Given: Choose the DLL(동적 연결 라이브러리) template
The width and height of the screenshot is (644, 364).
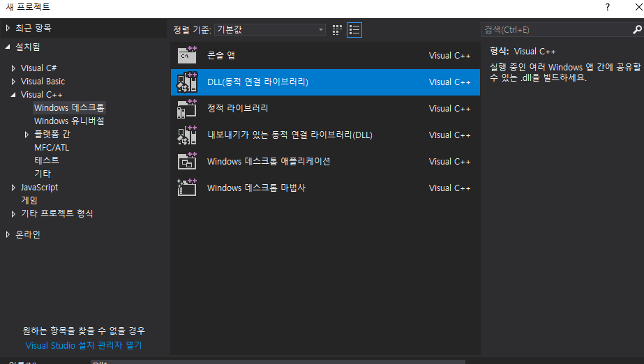Looking at the screenshot, I should (x=325, y=82).
